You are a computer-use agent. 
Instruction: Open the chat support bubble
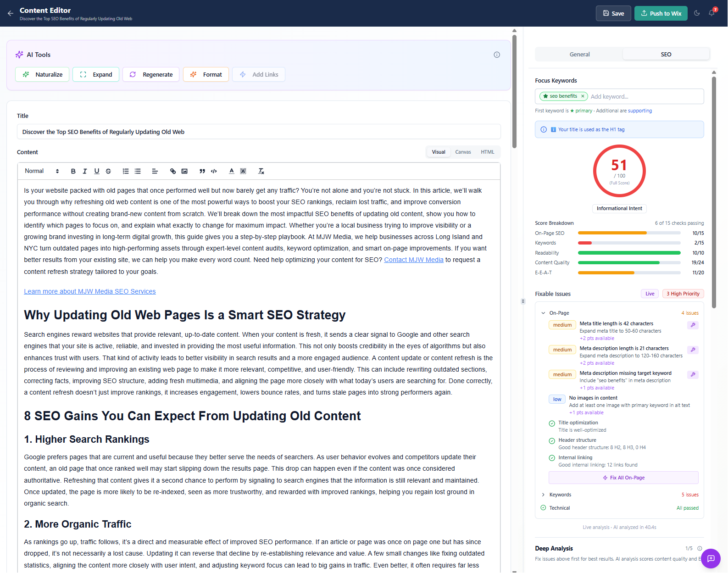(711, 558)
